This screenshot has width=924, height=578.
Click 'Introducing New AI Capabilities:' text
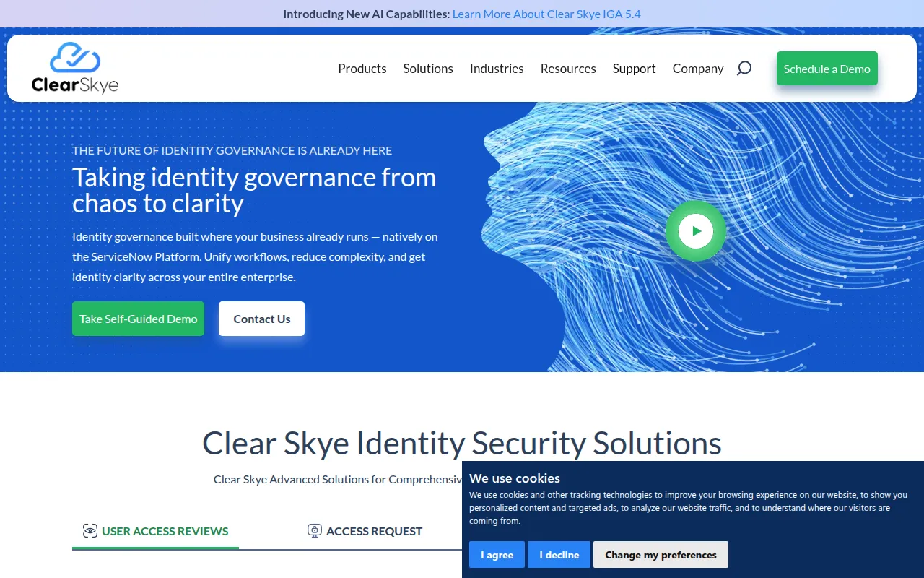coord(366,14)
